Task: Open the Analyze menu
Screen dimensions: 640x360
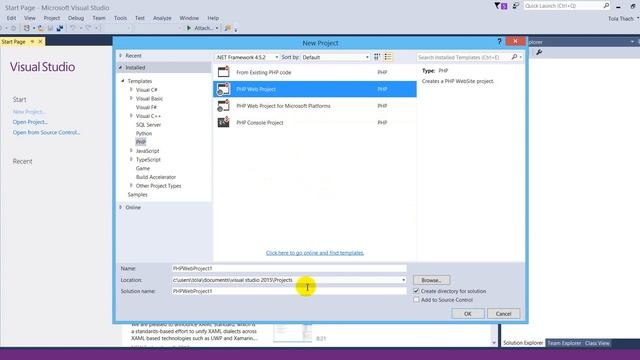Action: [x=162, y=18]
